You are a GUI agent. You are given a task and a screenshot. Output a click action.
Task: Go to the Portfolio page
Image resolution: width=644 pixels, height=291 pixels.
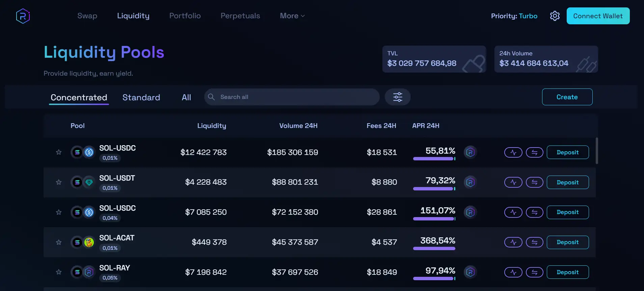coord(185,16)
